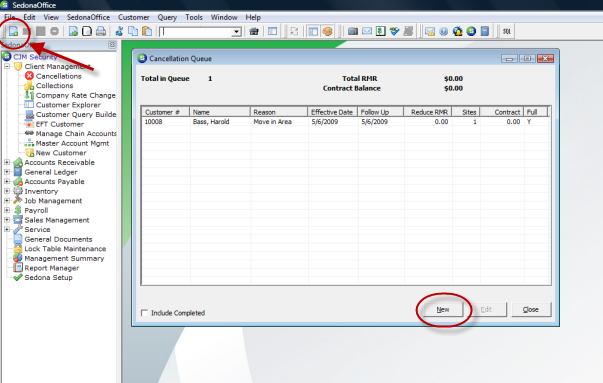Click the globe with bell toolbar icon
Screen dimensions: 603x383
(457, 31)
